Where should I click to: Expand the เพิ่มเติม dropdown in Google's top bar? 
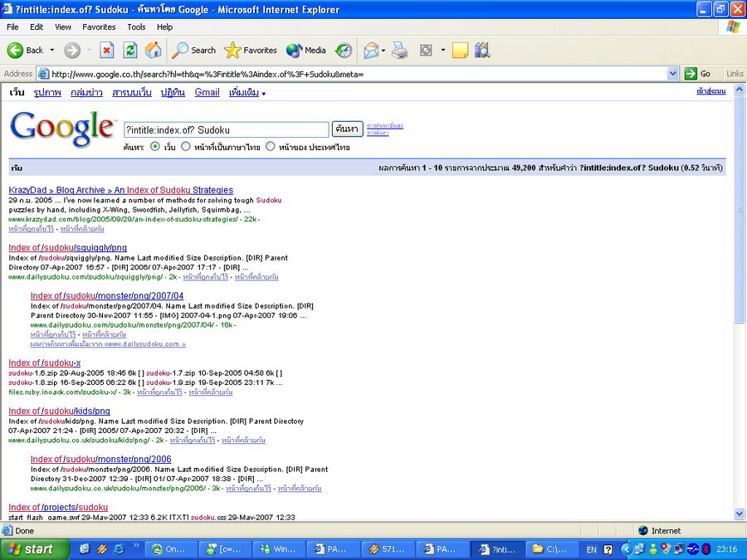[247, 93]
